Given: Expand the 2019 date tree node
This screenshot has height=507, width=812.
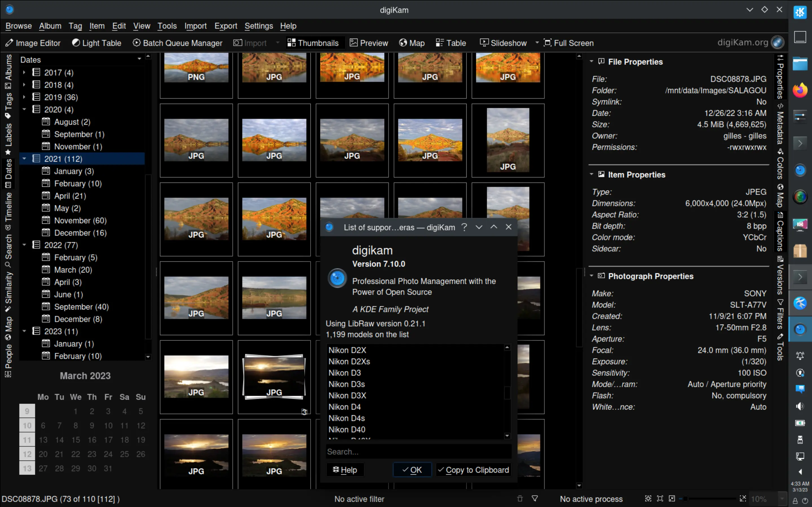Looking at the screenshot, I should [x=24, y=97].
